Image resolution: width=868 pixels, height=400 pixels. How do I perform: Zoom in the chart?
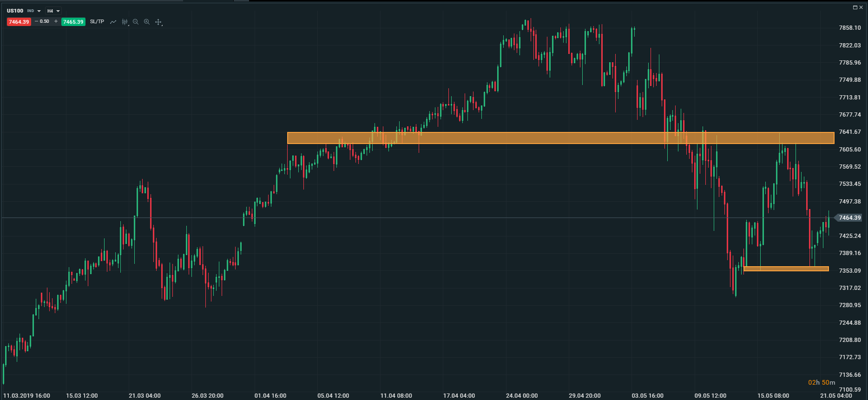point(147,22)
